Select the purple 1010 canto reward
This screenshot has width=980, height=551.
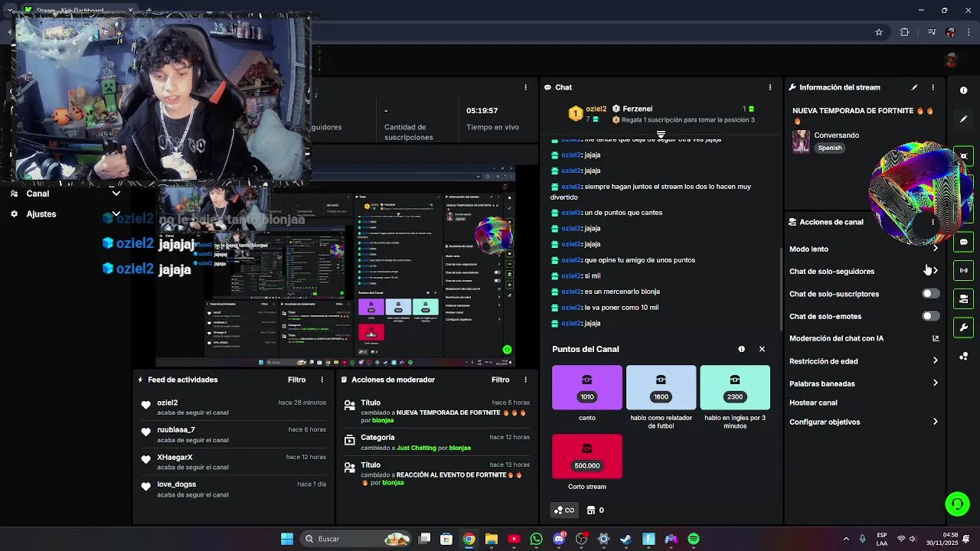pos(587,387)
